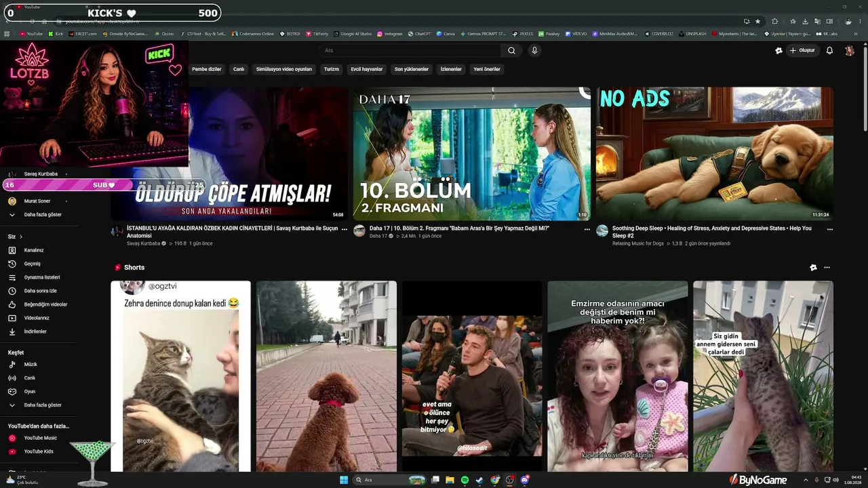This screenshot has height=488, width=868.
Task: Open Discord from the taskbar
Action: tap(524, 480)
